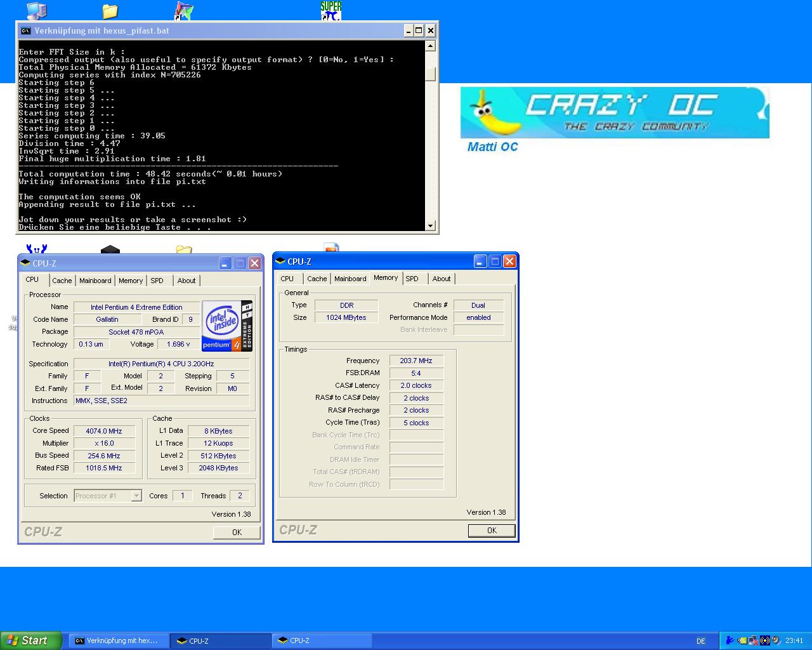
Task: Switch to CPU tab in right CPU-Z window
Action: click(287, 279)
